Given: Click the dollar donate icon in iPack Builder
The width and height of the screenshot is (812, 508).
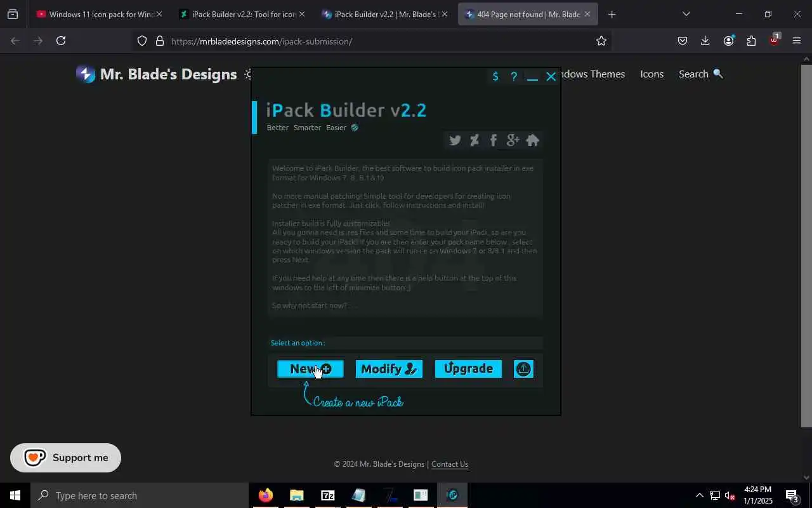Looking at the screenshot, I should tap(495, 77).
